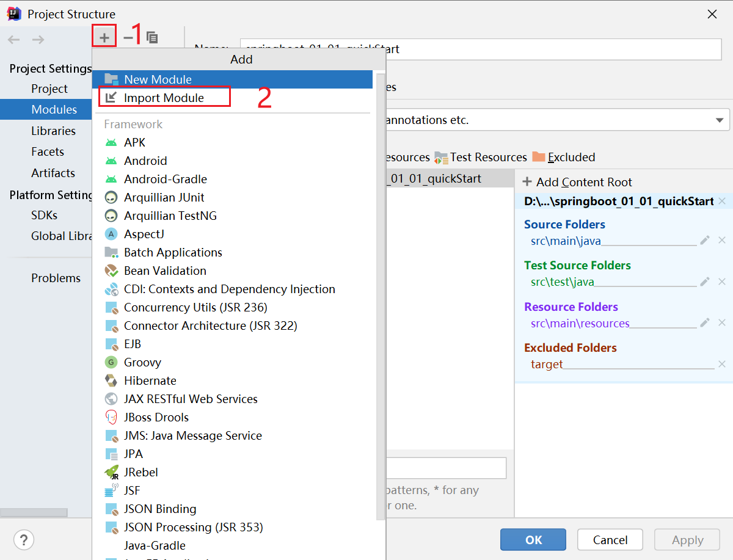Select AspectJ framework entry
Image resolution: width=733 pixels, height=560 pixels.
pos(232,234)
